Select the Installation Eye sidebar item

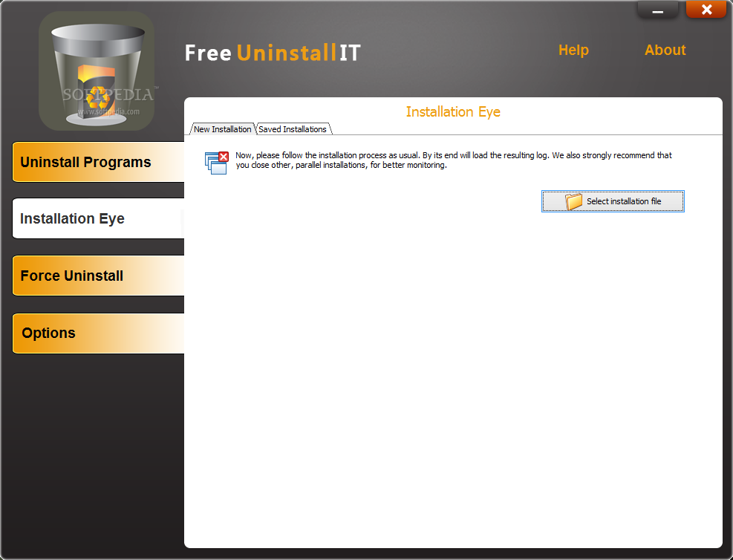click(98, 219)
